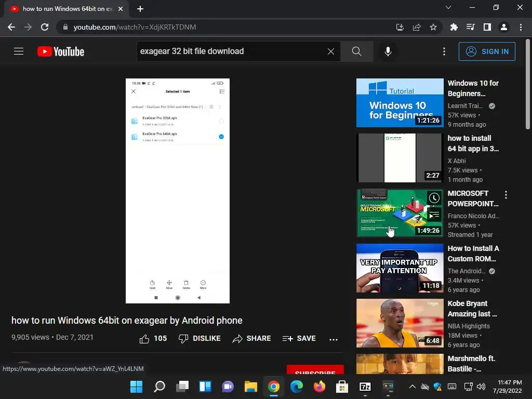The width and height of the screenshot is (532, 399).
Task: Open a new tab with plus button
Action: tap(140, 9)
